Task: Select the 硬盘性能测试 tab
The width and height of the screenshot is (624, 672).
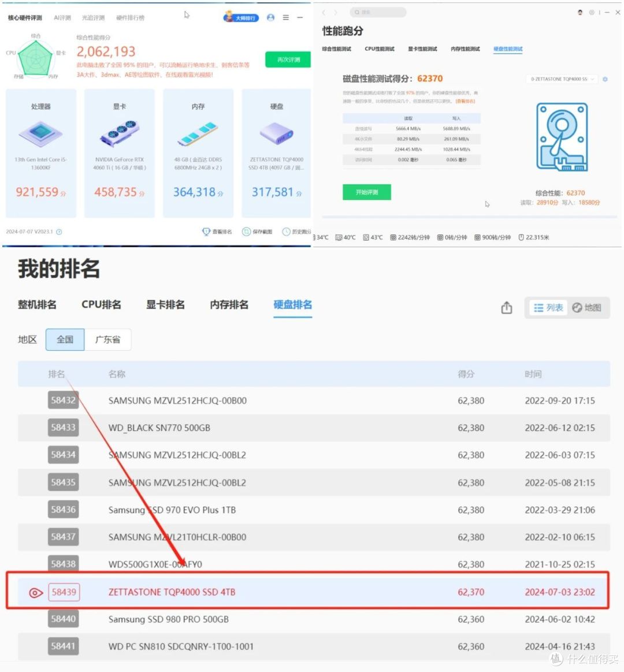Action: (x=508, y=49)
